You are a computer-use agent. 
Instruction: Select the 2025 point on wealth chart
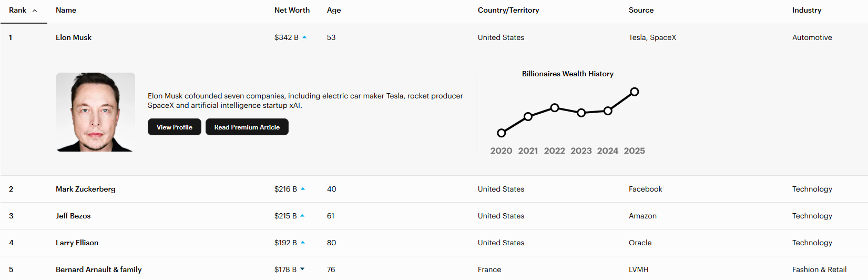coord(635,92)
